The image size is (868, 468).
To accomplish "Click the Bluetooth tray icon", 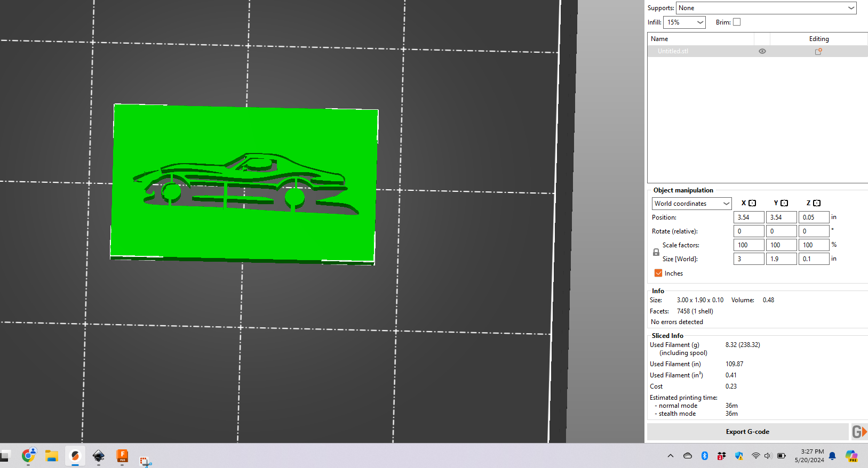I will click(705, 456).
